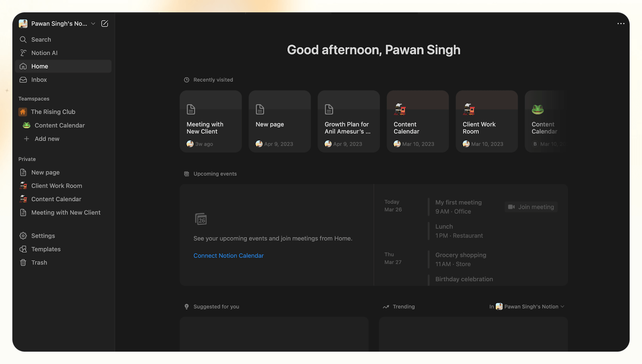Open Notion AI from sidebar

pyautogui.click(x=63, y=53)
